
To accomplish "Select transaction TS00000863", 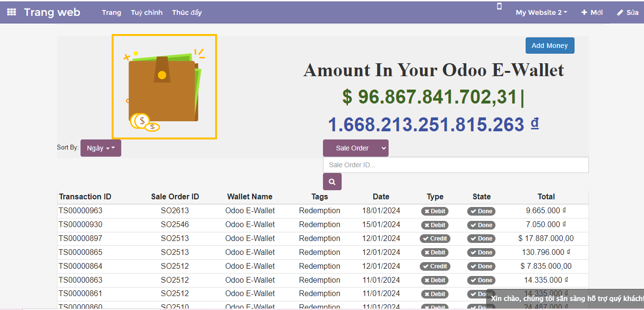I will [x=80, y=280].
